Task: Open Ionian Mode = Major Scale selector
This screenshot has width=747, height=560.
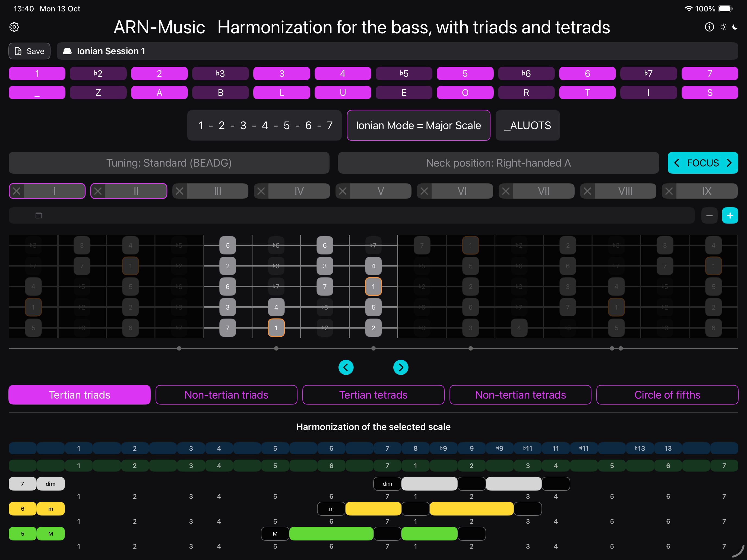Action: click(x=418, y=125)
